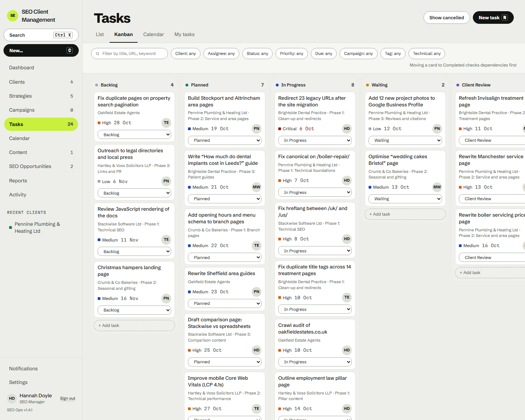Click HD avatar on Crawl audit card
This screenshot has height=420, width=525.
[347, 350]
